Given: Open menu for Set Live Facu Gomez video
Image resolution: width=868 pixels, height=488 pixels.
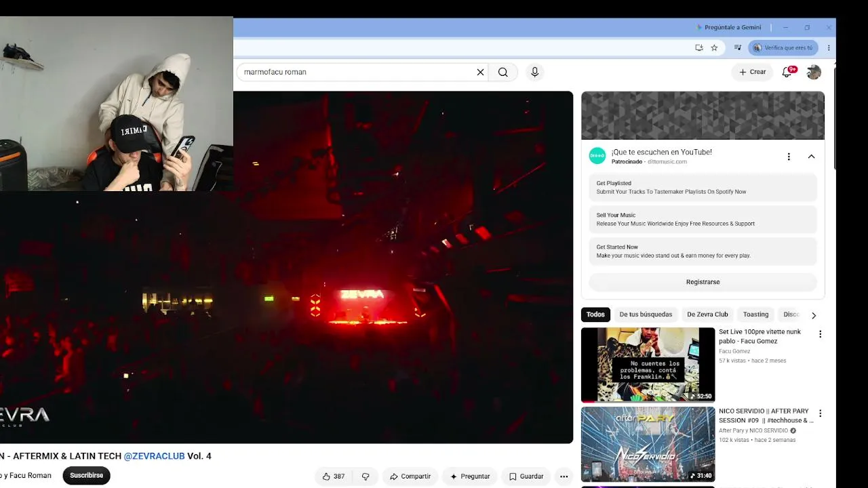Looking at the screenshot, I should 820,334.
